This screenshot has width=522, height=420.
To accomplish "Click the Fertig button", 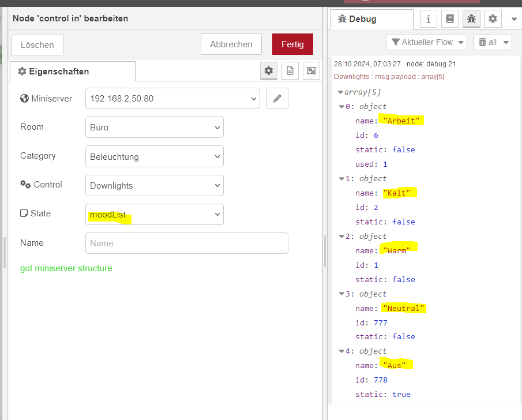I will coord(292,44).
